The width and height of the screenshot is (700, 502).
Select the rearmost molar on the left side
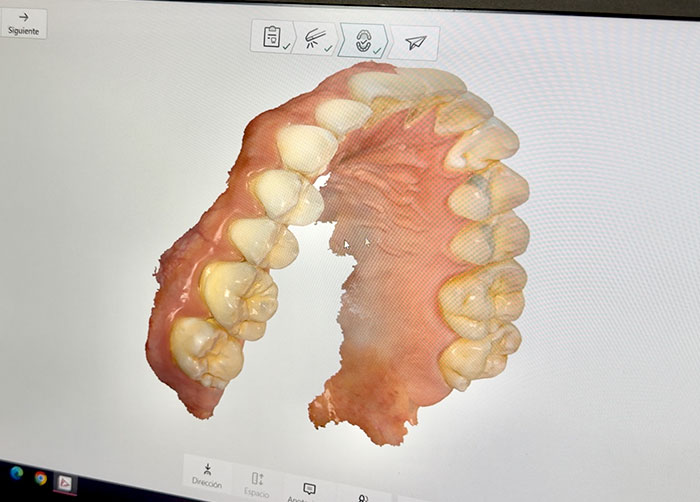point(206,349)
